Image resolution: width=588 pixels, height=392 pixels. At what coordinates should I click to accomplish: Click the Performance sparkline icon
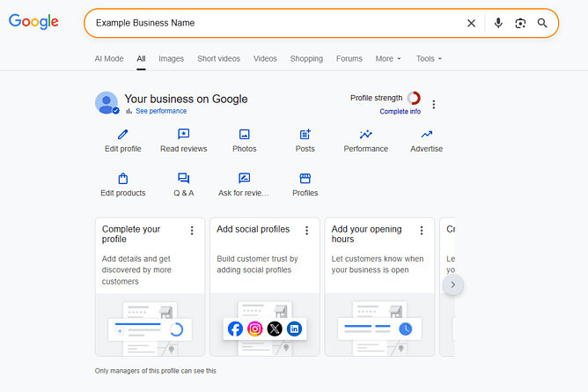click(365, 135)
